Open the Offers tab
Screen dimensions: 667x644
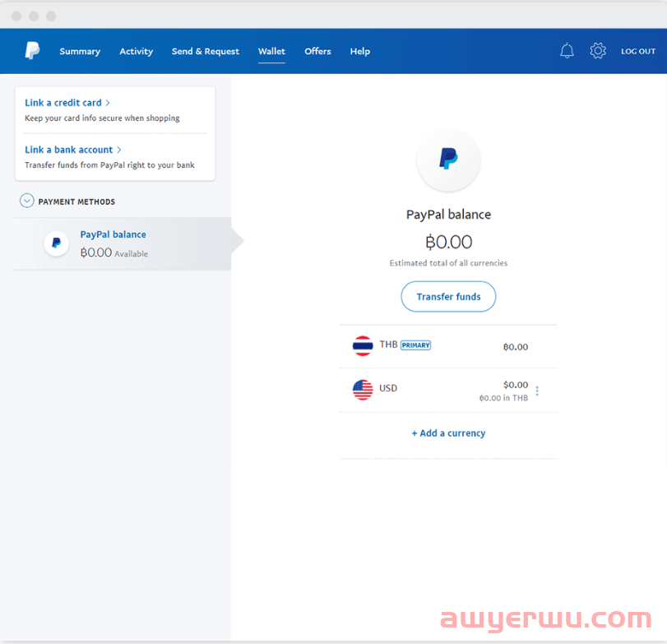click(317, 52)
